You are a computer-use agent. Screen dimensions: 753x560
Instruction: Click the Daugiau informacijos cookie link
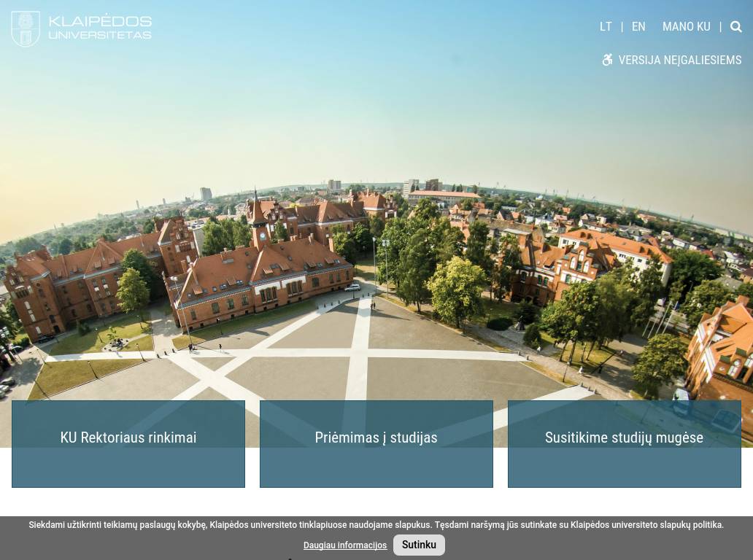click(x=345, y=545)
